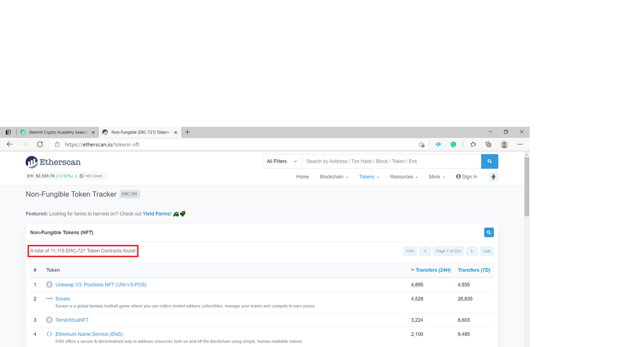Viewport: 644px width, 347px height.
Task: Open Ethereum Name Service (ENS) link
Action: click(89, 334)
